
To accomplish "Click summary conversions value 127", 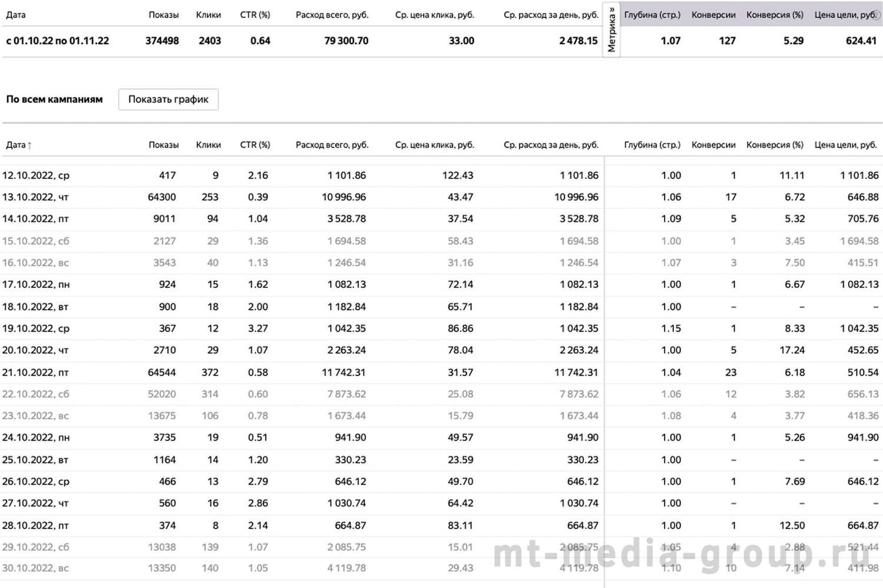I will [727, 41].
